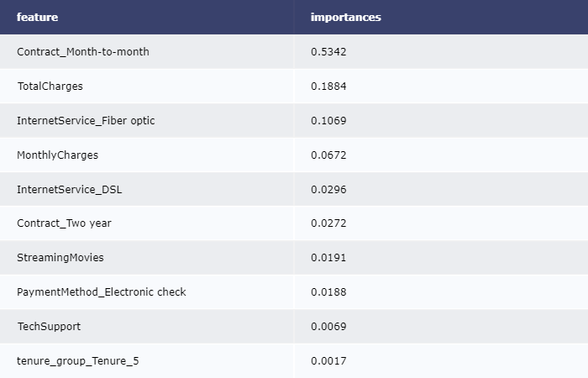Click the 'feature' column header
The width and height of the screenshot is (588, 378).
coord(38,17)
